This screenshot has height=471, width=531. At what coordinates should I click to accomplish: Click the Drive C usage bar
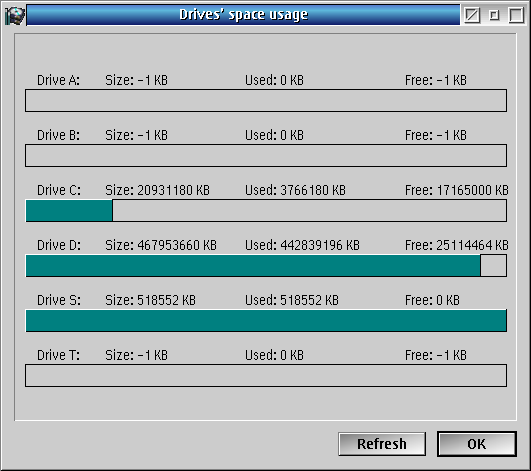(x=266, y=211)
